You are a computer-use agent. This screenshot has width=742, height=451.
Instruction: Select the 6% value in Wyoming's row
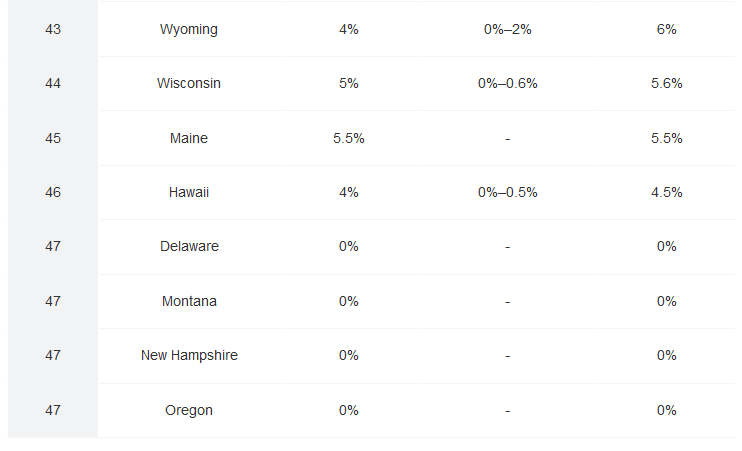tap(667, 29)
